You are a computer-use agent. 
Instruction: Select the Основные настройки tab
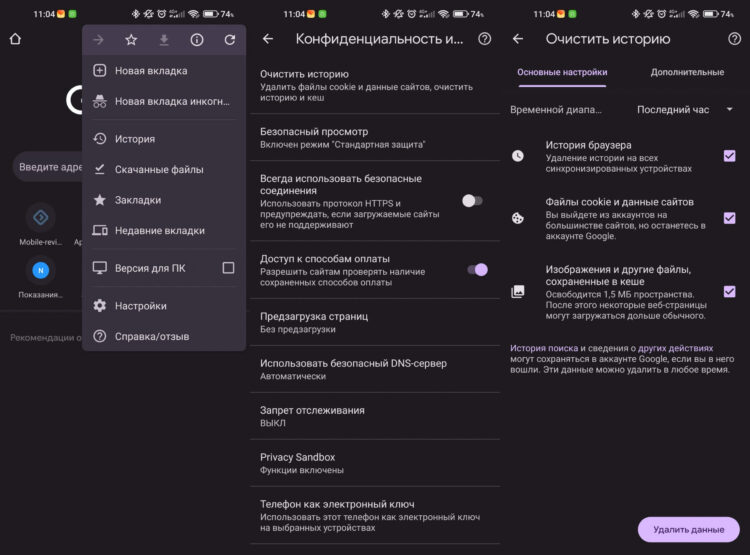click(x=562, y=73)
